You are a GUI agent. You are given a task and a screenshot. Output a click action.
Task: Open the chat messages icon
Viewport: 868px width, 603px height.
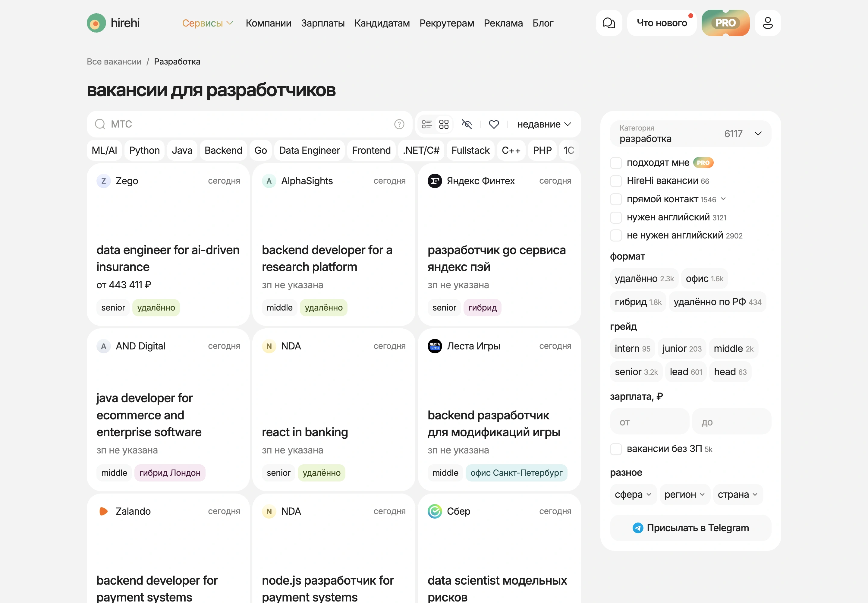pyautogui.click(x=609, y=23)
